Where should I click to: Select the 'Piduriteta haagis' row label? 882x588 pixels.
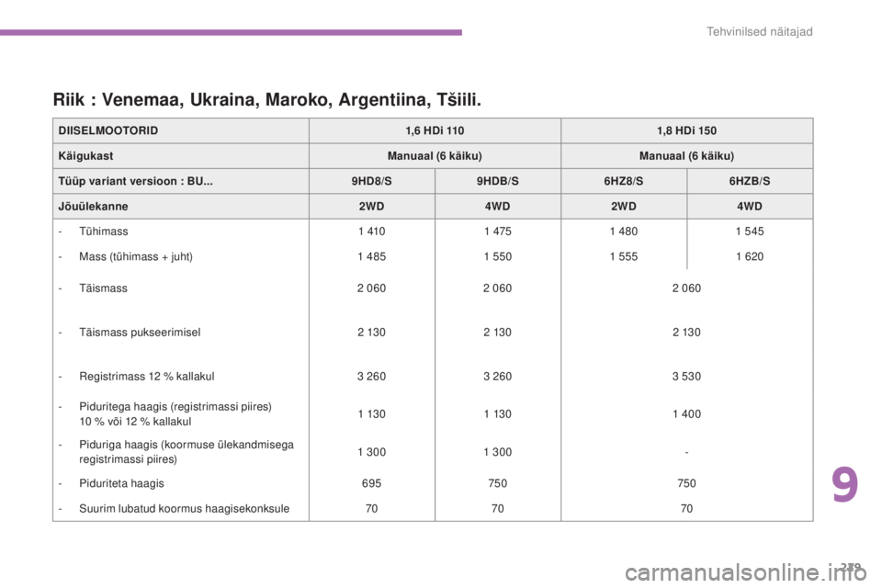121,483
